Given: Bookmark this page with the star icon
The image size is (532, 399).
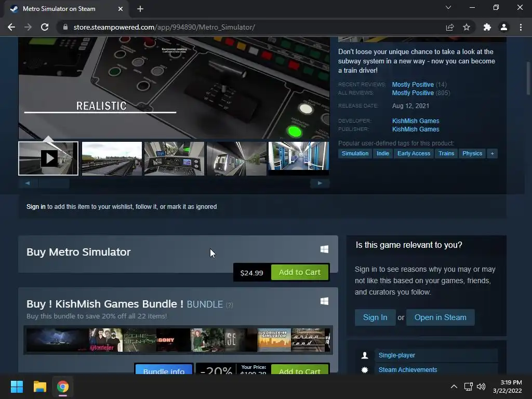Looking at the screenshot, I should click(467, 27).
